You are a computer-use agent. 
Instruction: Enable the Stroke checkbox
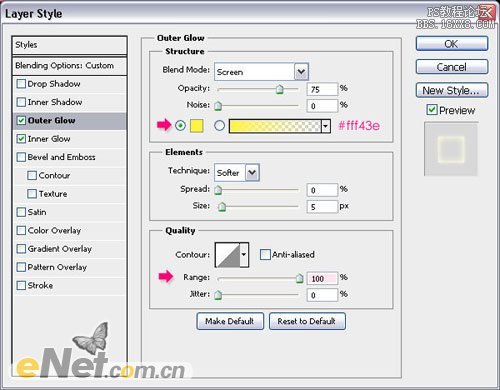pyautogui.click(x=21, y=285)
